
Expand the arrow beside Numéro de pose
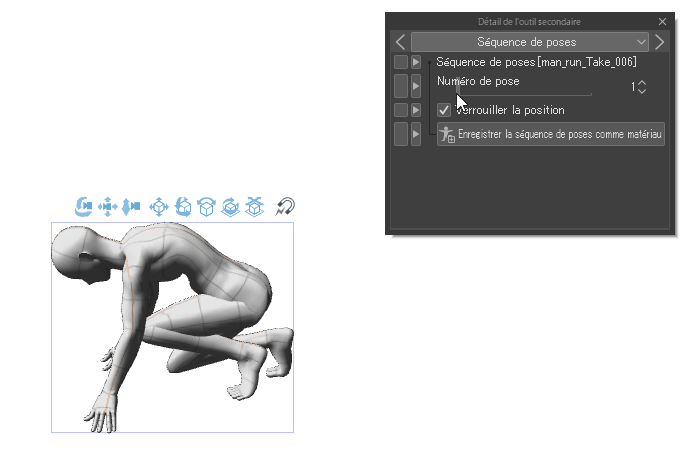(x=416, y=86)
